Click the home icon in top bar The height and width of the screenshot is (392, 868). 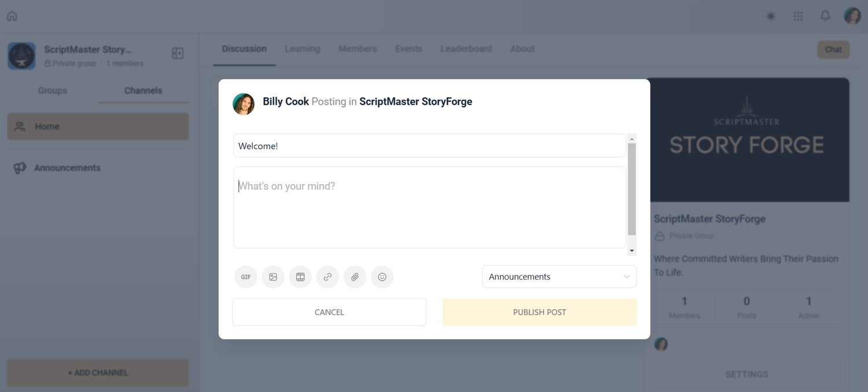12,16
